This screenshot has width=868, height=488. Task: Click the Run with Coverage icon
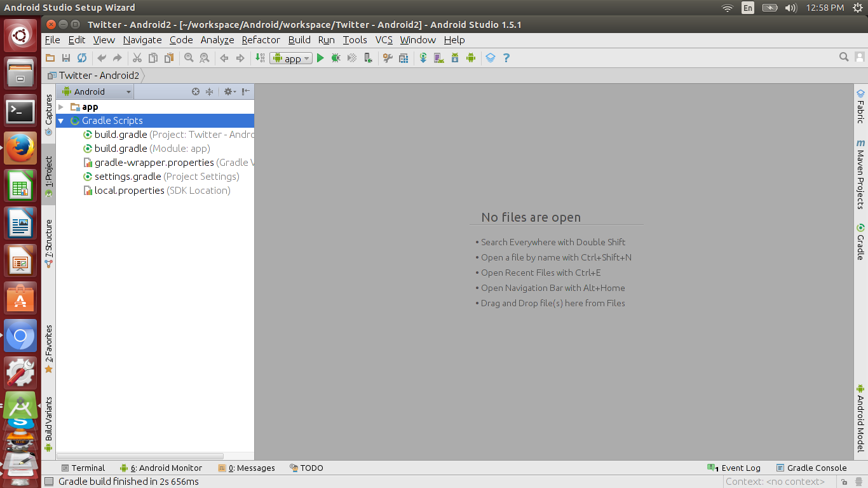352,58
